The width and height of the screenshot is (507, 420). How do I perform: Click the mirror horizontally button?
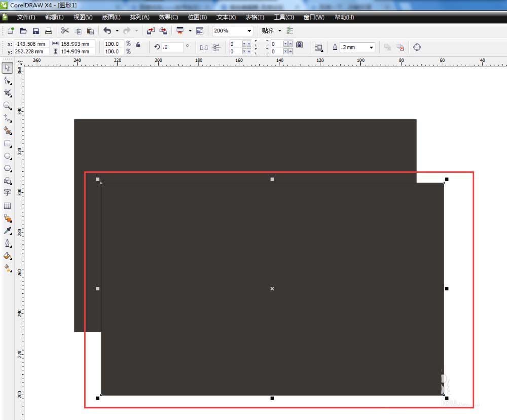204,47
